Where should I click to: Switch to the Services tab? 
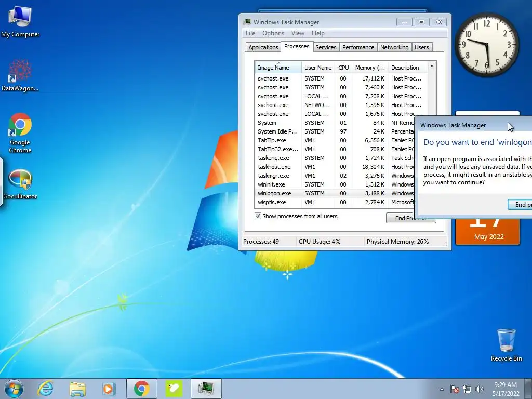point(326,47)
